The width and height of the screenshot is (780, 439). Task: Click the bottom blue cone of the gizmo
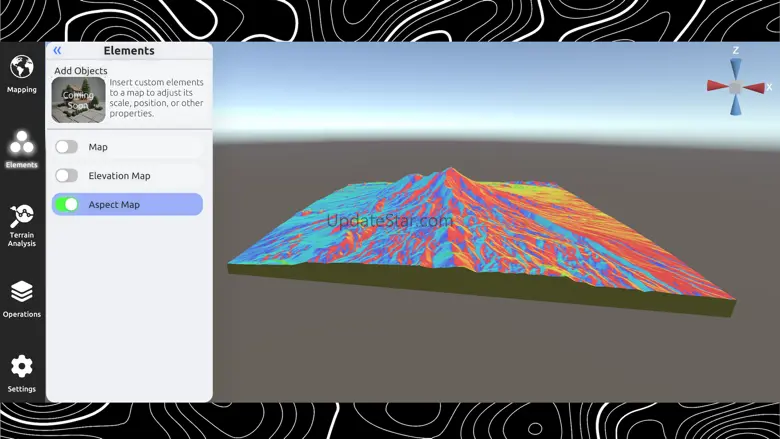coord(736,105)
